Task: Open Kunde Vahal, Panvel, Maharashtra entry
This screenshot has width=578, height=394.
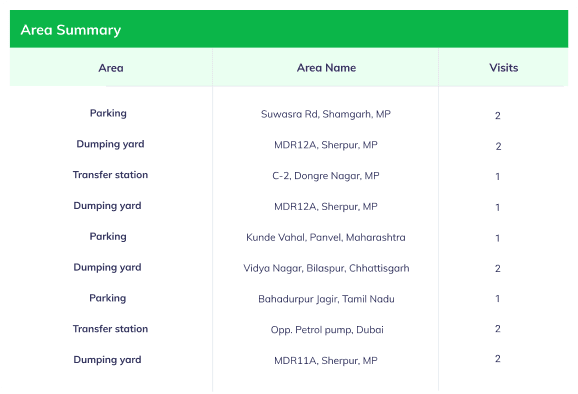Action: pyautogui.click(x=326, y=237)
